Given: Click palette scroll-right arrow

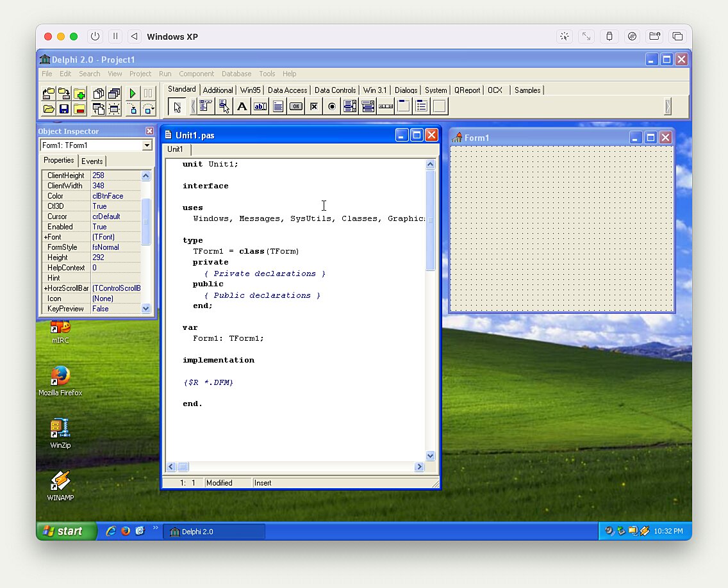Looking at the screenshot, I should (668, 106).
